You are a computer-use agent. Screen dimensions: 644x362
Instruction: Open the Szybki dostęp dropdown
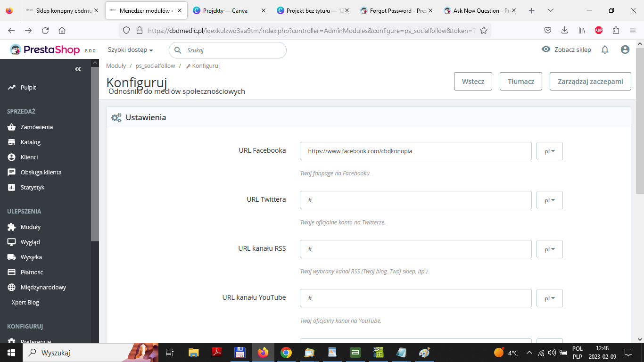point(131,50)
